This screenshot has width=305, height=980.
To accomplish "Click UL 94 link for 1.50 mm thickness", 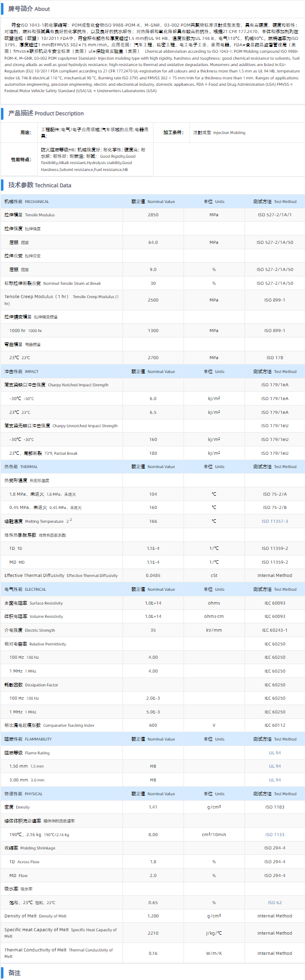I will point(274,766).
